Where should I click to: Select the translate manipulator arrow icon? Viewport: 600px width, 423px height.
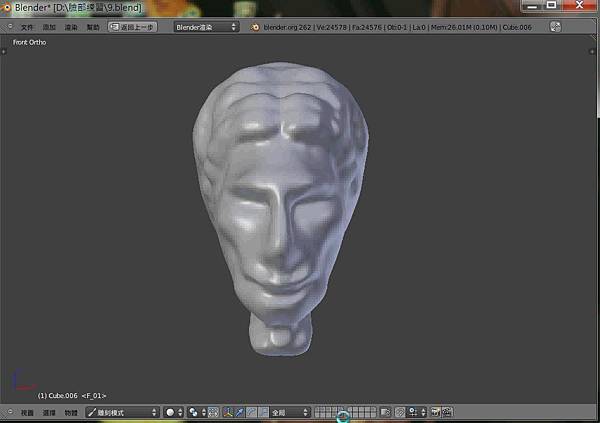point(239,412)
